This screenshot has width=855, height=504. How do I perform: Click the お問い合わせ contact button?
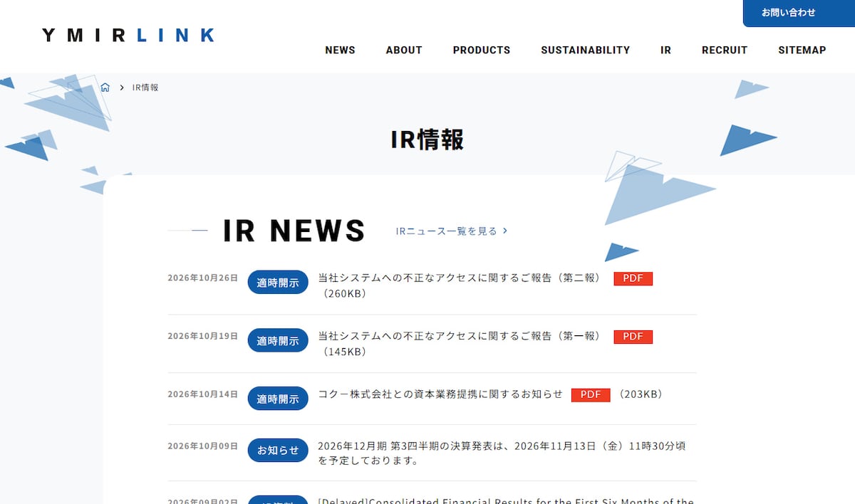tap(799, 13)
